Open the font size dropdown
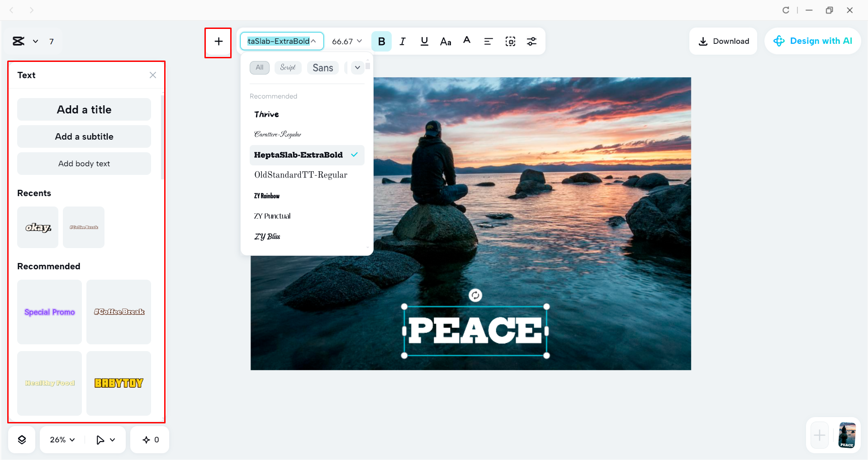Image resolution: width=868 pixels, height=460 pixels. click(x=346, y=41)
